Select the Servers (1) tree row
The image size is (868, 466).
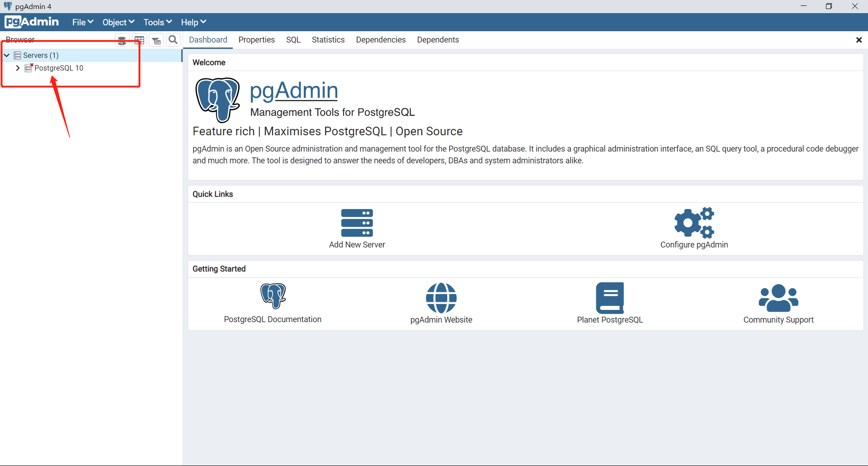point(91,55)
